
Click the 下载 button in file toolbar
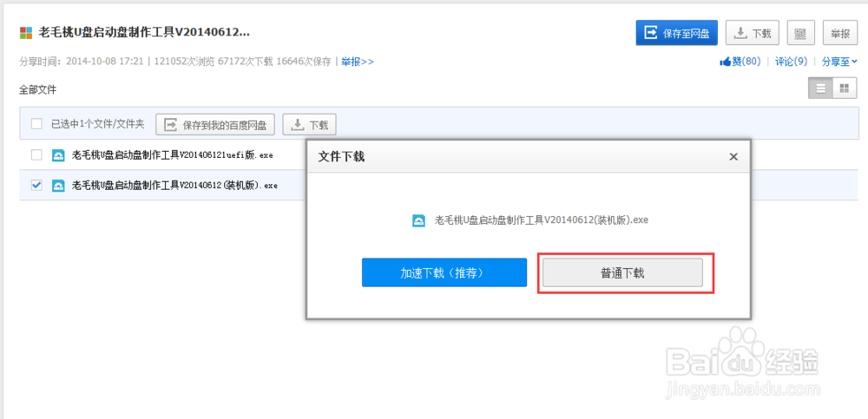(310, 125)
